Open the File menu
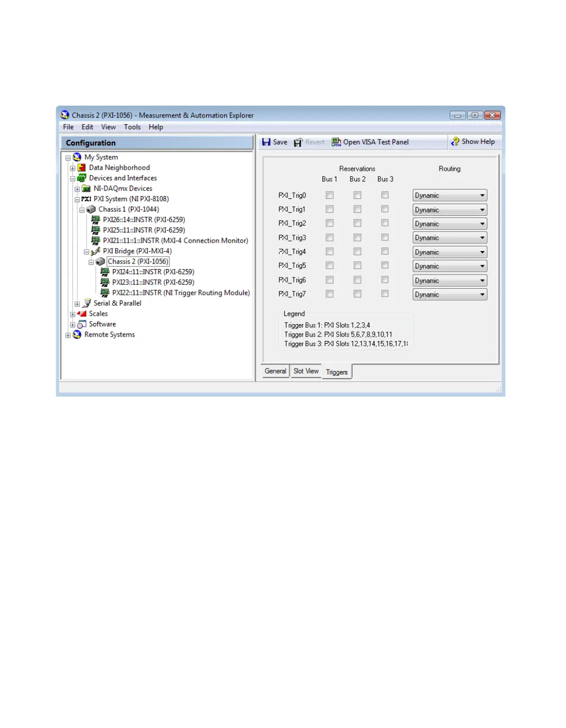 click(69, 127)
